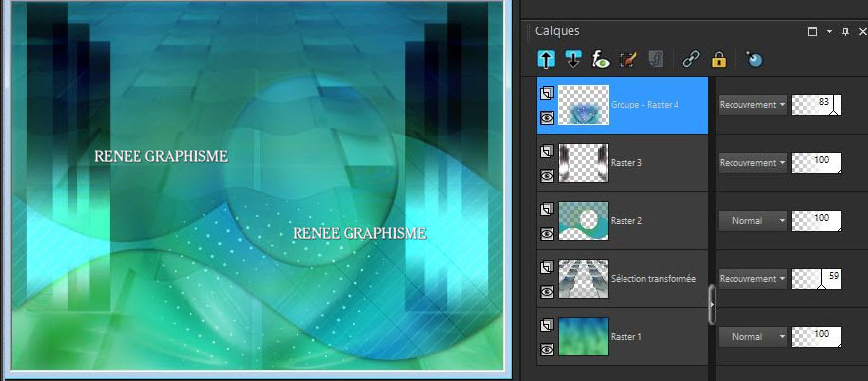
Task: Click the layer-type icon of Raster 2
Action: click(546, 209)
